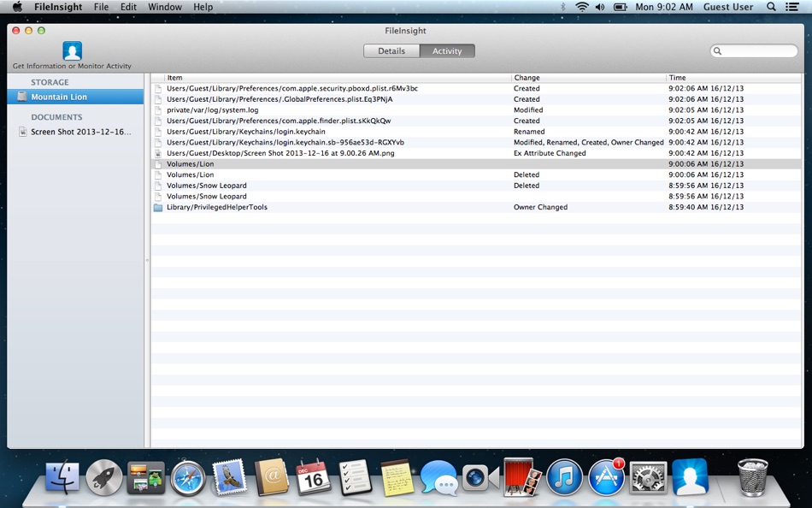This screenshot has height=508, width=812.
Task: Open System Preferences from the Dock
Action: coord(648,477)
